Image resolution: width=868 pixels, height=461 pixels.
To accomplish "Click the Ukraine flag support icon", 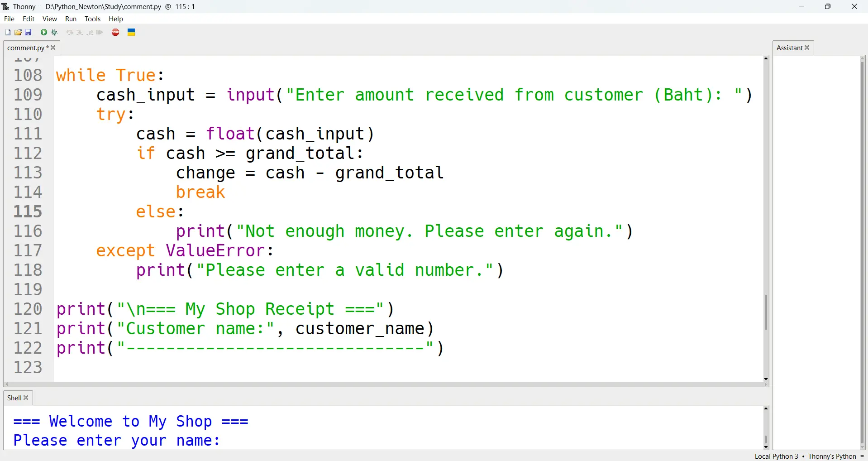I will [x=132, y=32].
